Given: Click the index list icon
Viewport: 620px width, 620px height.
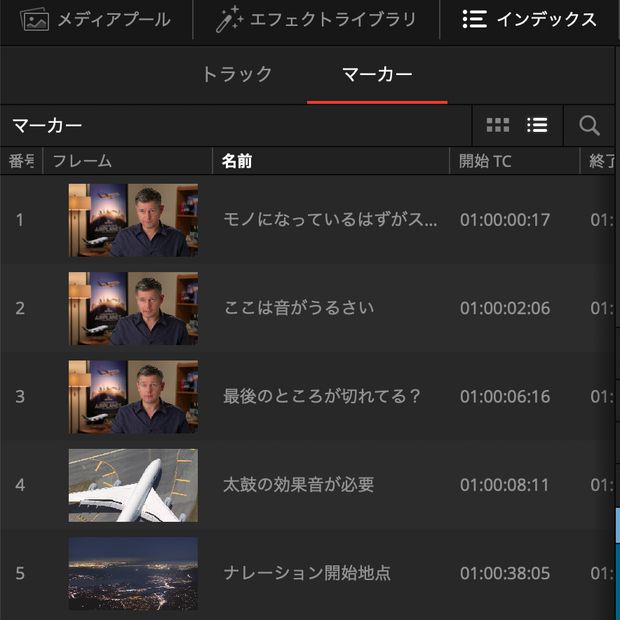Looking at the screenshot, I should coord(474,19).
